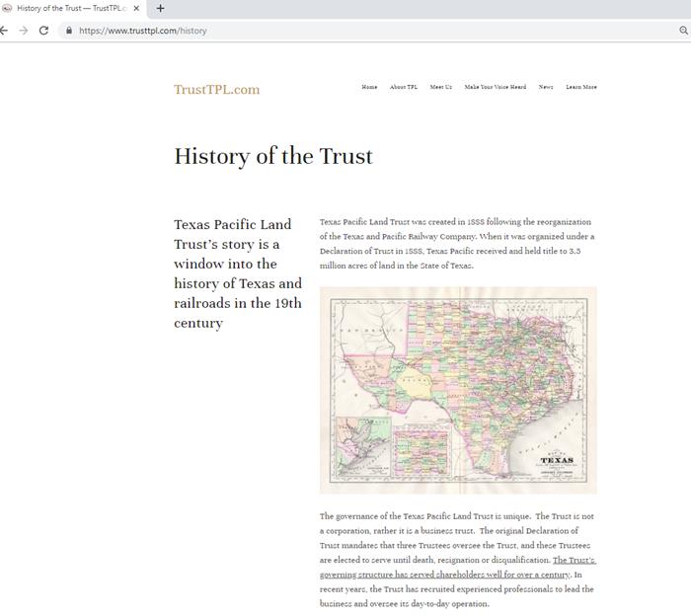Navigate to the News section

coord(546,87)
